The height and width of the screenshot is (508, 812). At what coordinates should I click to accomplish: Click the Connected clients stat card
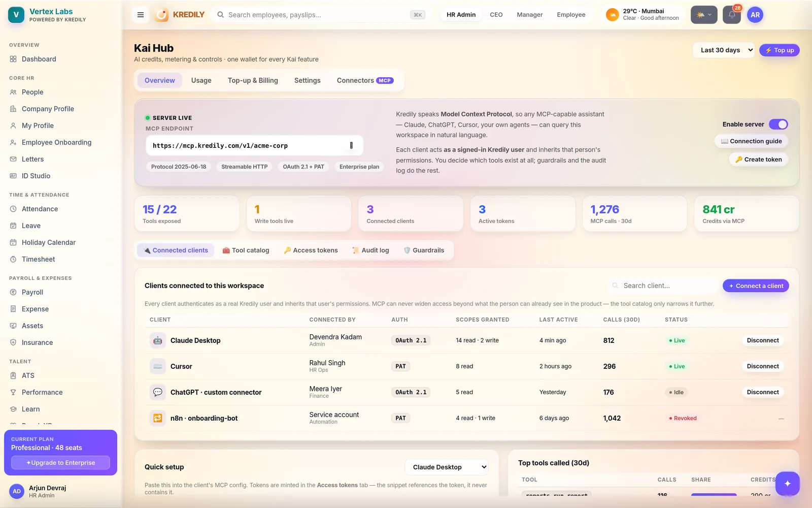point(411,214)
